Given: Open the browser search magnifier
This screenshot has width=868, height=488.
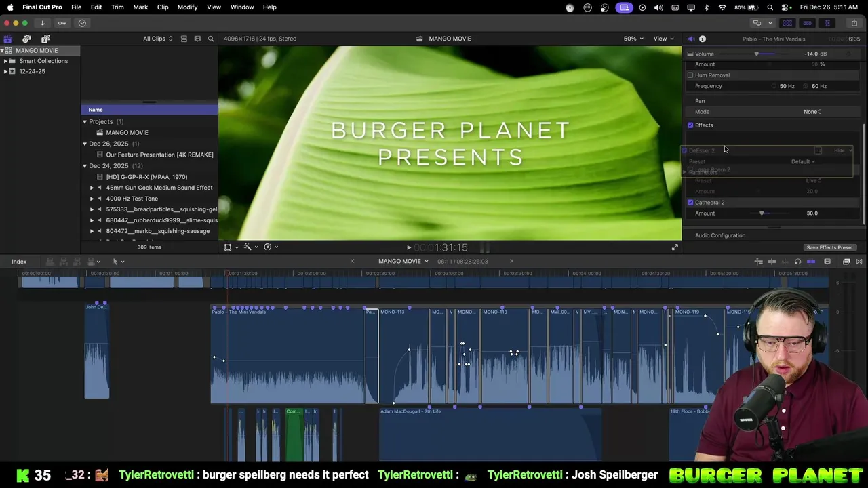Looking at the screenshot, I should pos(211,39).
